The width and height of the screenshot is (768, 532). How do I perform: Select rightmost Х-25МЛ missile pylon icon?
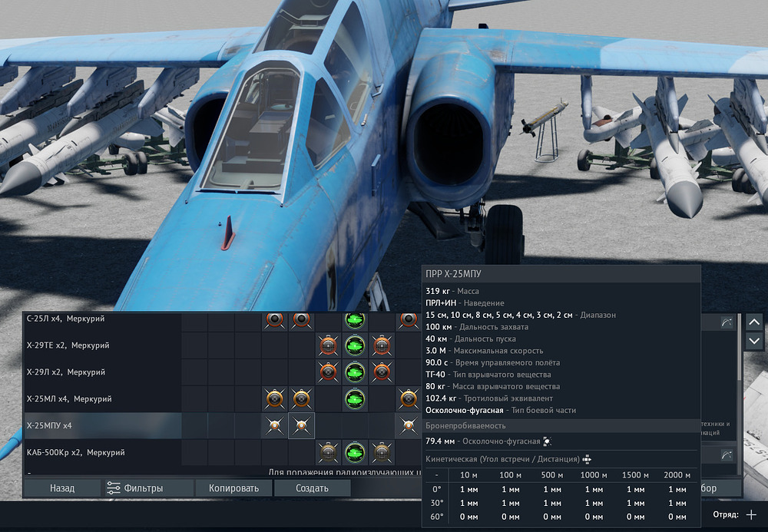408,399
